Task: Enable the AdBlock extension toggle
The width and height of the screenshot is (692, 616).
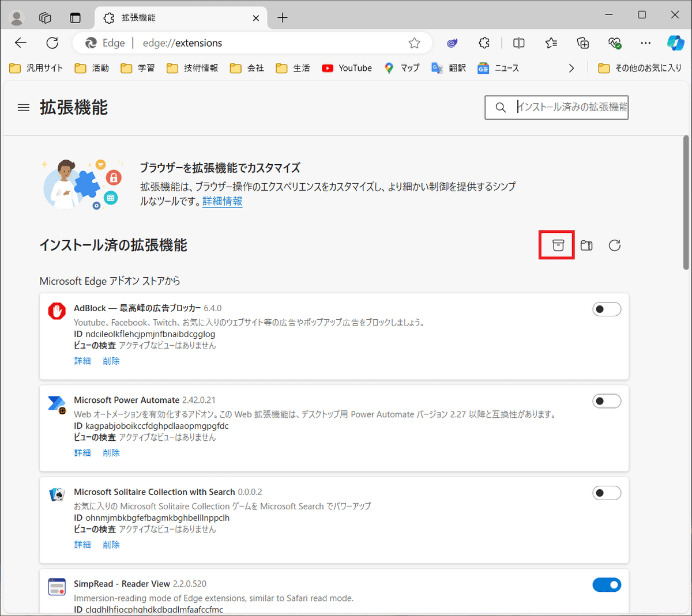Action: [607, 309]
